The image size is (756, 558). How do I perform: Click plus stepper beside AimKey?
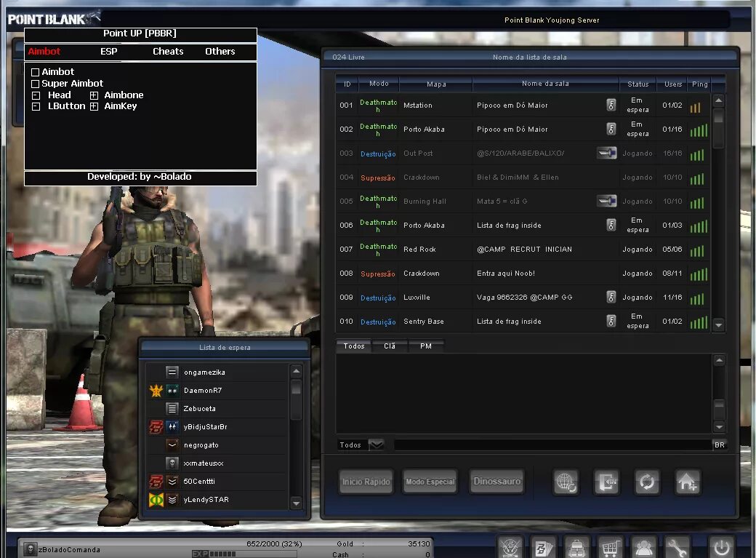pyautogui.click(x=94, y=106)
